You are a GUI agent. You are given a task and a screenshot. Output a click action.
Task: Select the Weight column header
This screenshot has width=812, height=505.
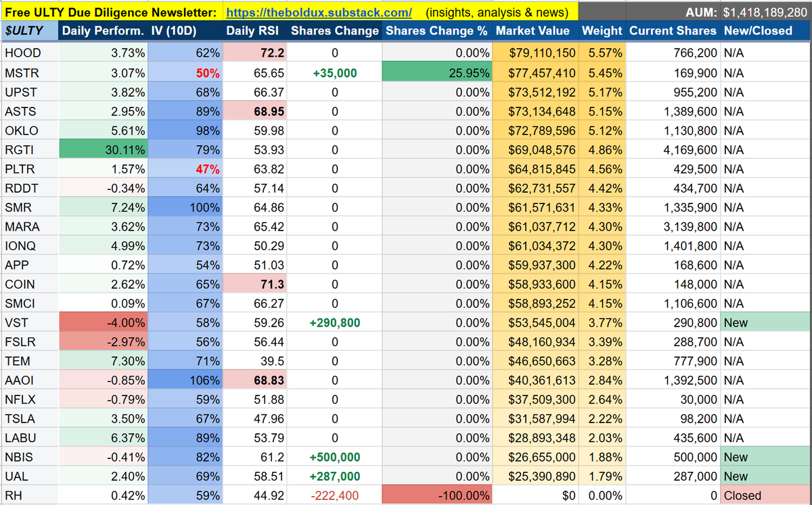click(602, 30)
